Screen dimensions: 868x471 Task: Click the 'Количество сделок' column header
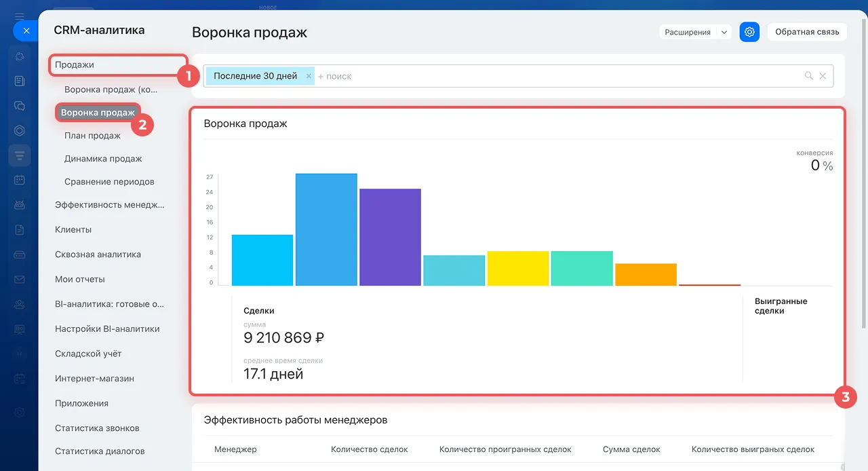369,449
